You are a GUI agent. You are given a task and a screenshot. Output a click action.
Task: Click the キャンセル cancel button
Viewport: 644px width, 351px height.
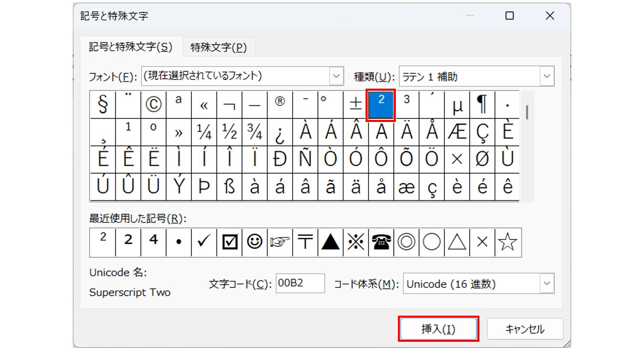point(525,329)
